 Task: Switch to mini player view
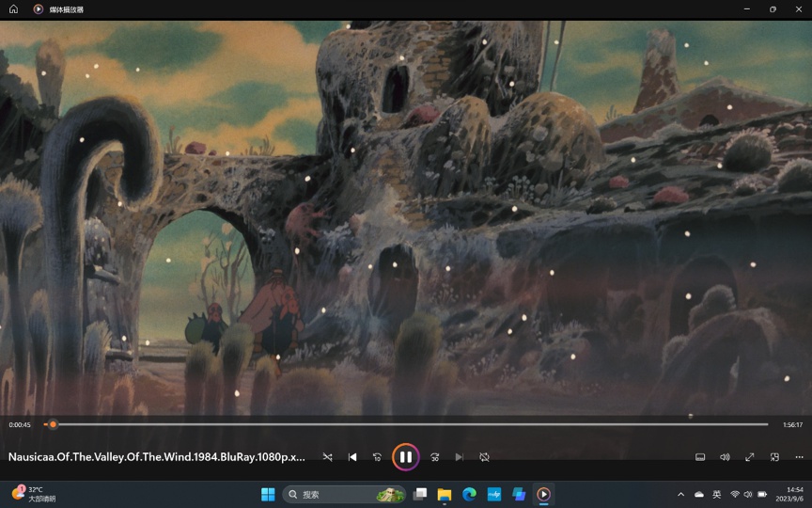(x=774, y=456)
